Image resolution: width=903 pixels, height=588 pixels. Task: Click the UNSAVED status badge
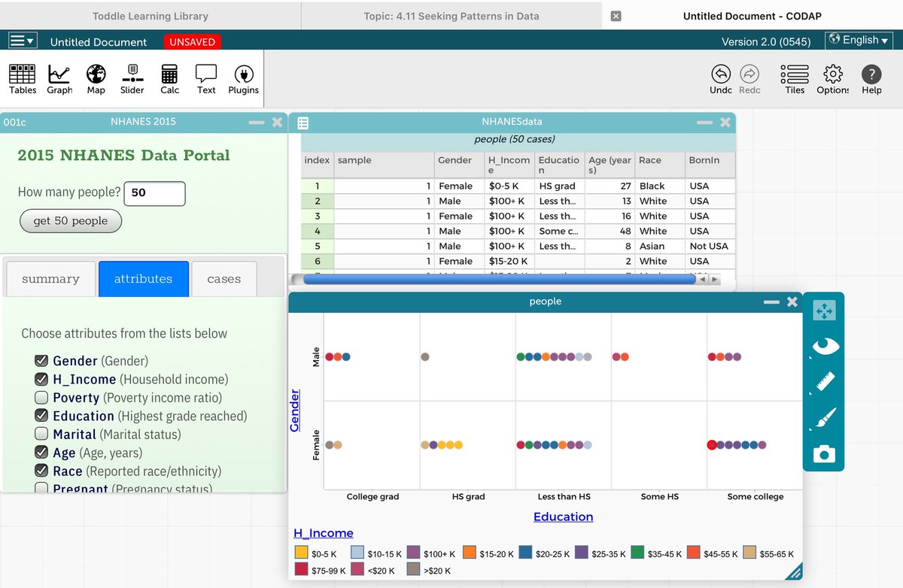click(x=192, y=42)
